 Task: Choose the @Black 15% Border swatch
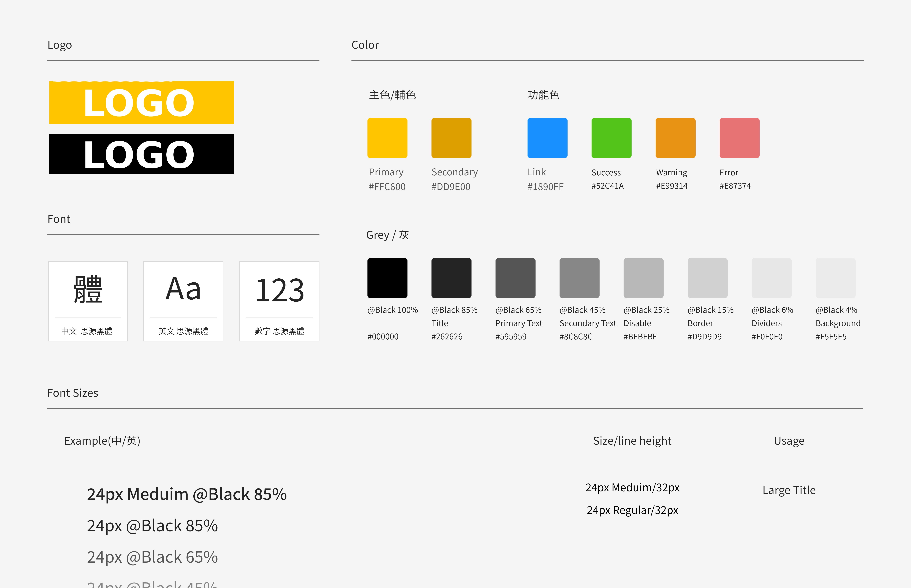tap(707, 278)
